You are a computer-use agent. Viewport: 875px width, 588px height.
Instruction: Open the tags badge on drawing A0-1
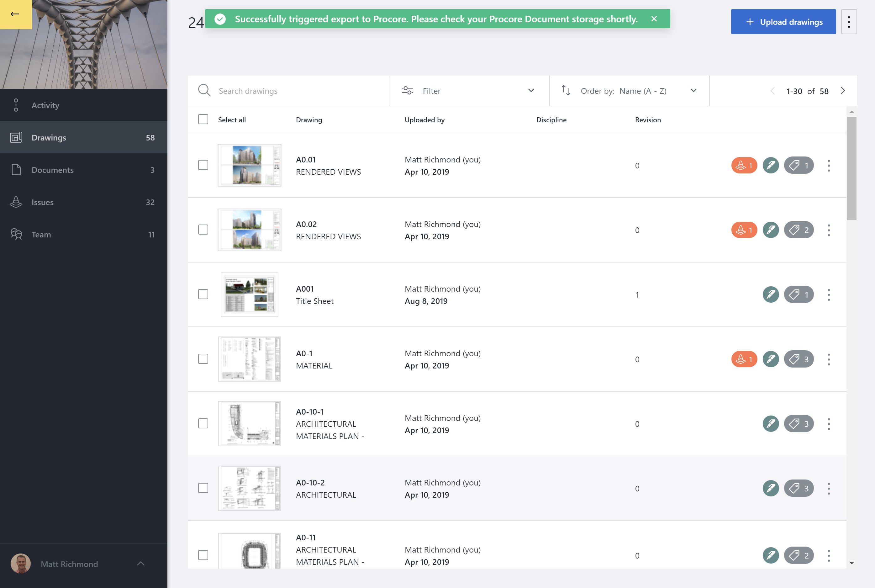point(799,359)
